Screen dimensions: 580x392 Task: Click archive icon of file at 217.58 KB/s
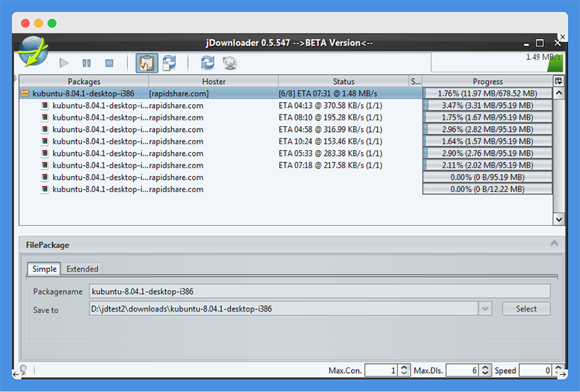tap(45, 165)
